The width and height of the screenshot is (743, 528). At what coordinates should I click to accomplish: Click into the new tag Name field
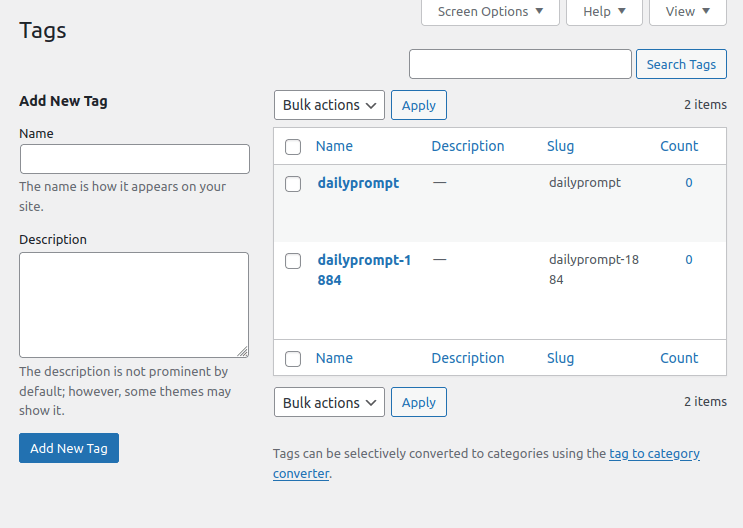(x=135, y=159)
